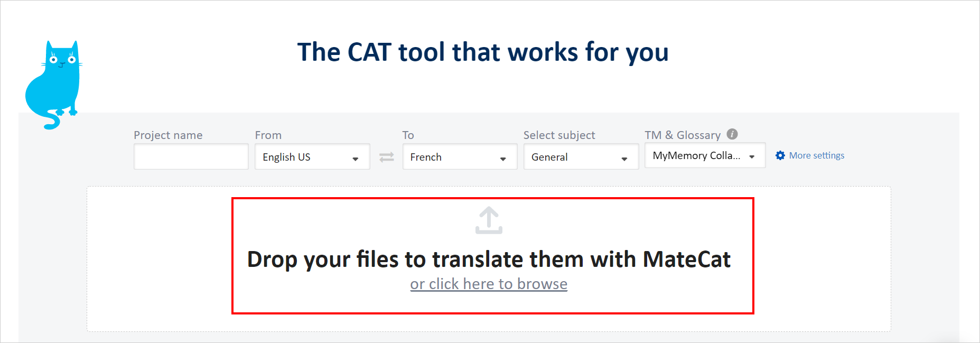Click the caret arrow on the French box
The height and width of the screenshot is (343, 980).
(x=503, y=159)
